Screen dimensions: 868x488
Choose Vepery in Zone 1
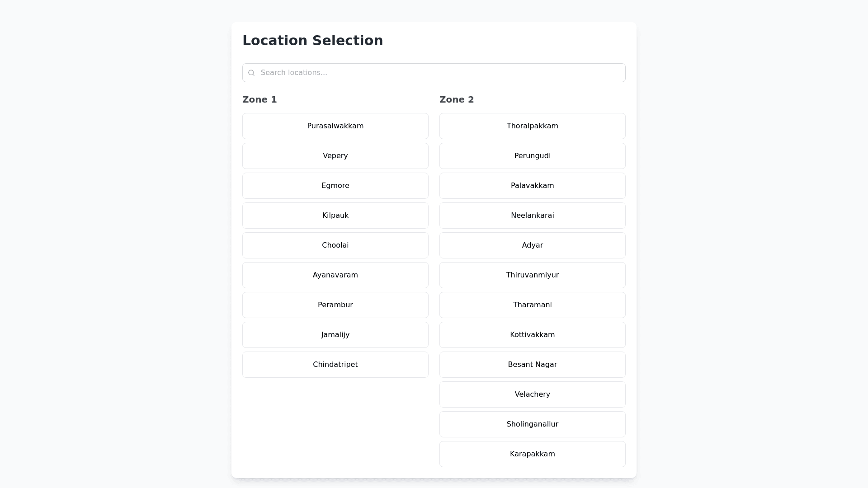pos(335,156)
